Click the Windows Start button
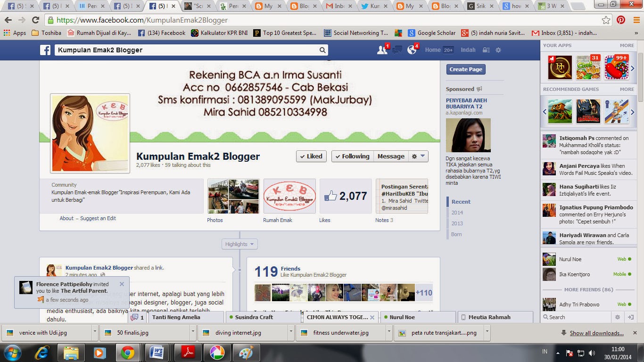Viewport: 644px width, 362px height. pos(12,353)
